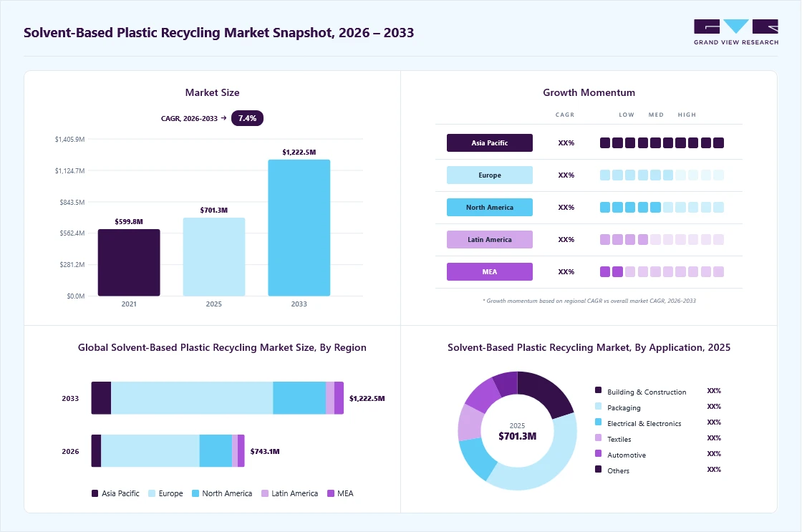Image resolution: width=802 pixels, height=532 pixels.
Task: Select the 2033 market size bar
Action: tap(299, 228)
